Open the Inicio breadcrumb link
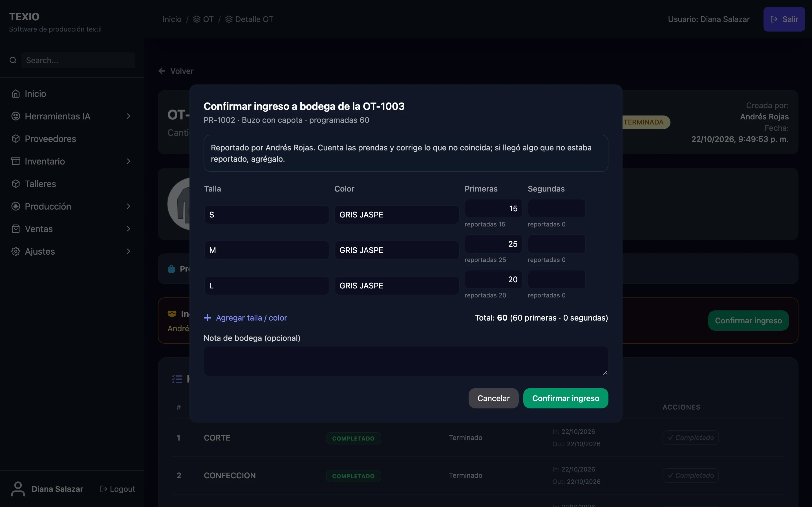 pyautogui.click(x=172, y=19)
